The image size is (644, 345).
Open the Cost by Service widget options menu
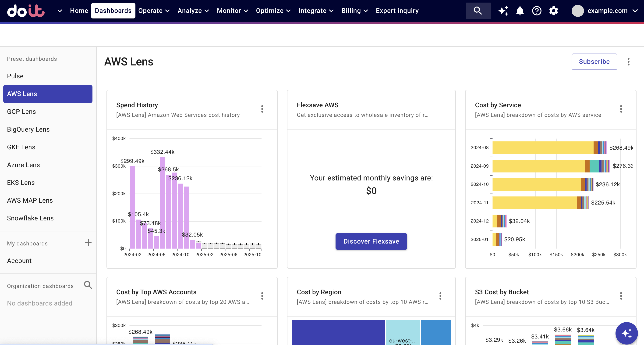point(621,109)
